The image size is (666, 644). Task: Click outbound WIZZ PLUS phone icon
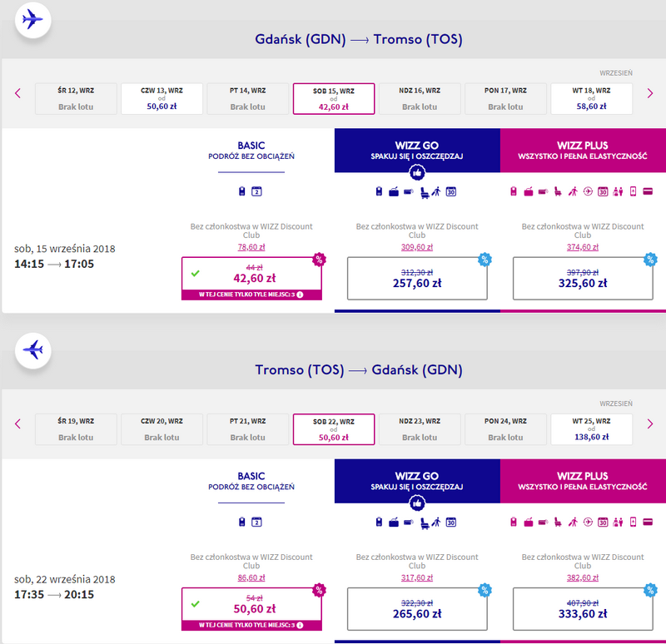tap(633, 191)
